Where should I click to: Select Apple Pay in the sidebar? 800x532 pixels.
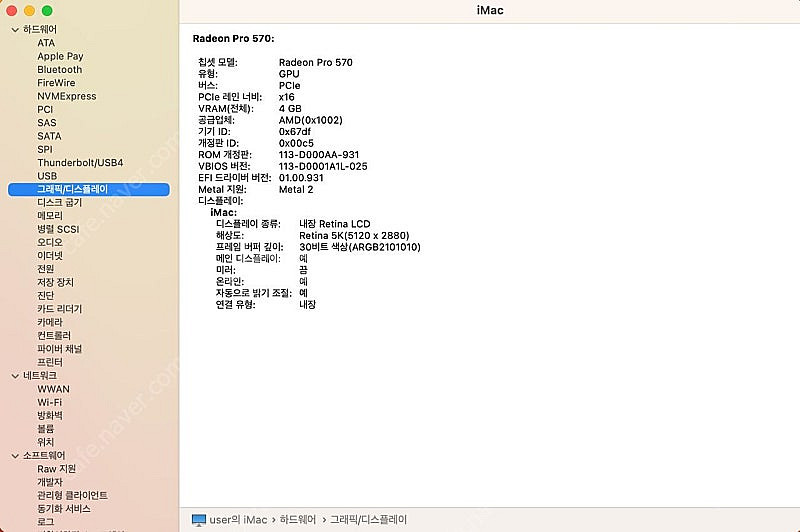click(60, 56)
